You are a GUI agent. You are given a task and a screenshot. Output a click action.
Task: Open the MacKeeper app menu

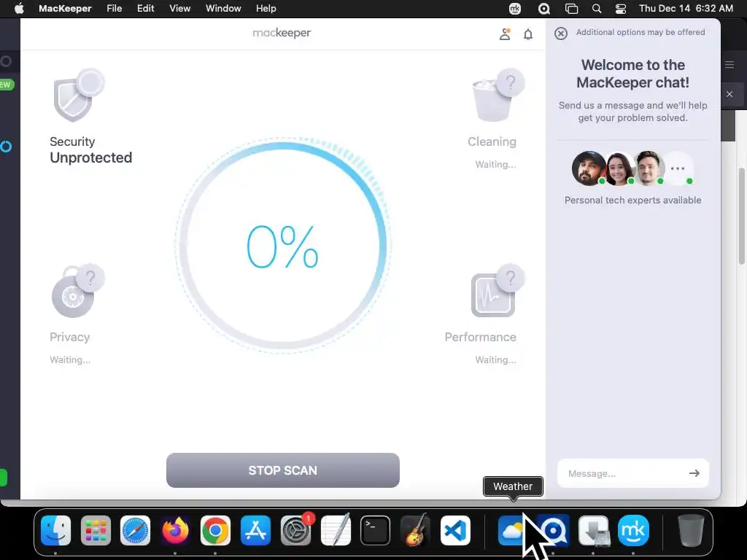point(65,9)
